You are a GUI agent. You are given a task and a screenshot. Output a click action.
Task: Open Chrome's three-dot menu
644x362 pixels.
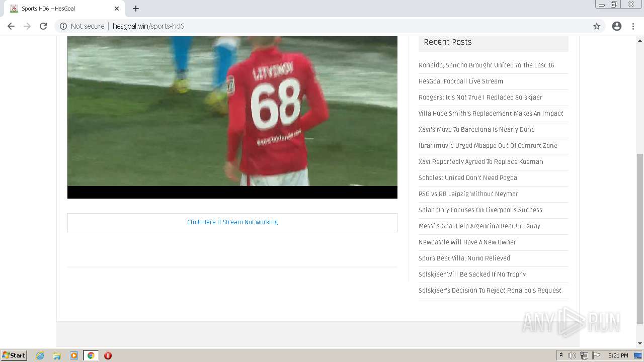[633, 26]
